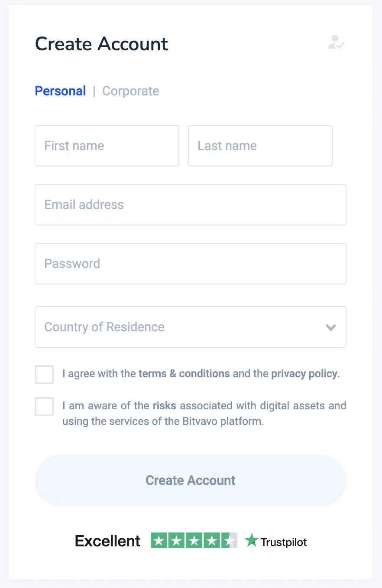
Task: Click the half-filled fifth rating star
Action: [229, 540]
